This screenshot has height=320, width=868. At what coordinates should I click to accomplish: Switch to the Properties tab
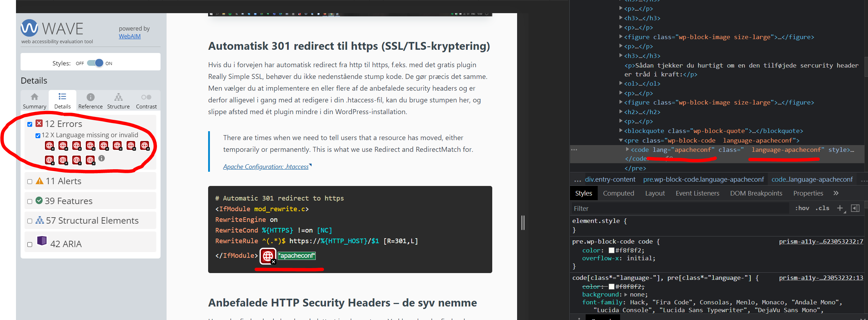coord(808,193)
